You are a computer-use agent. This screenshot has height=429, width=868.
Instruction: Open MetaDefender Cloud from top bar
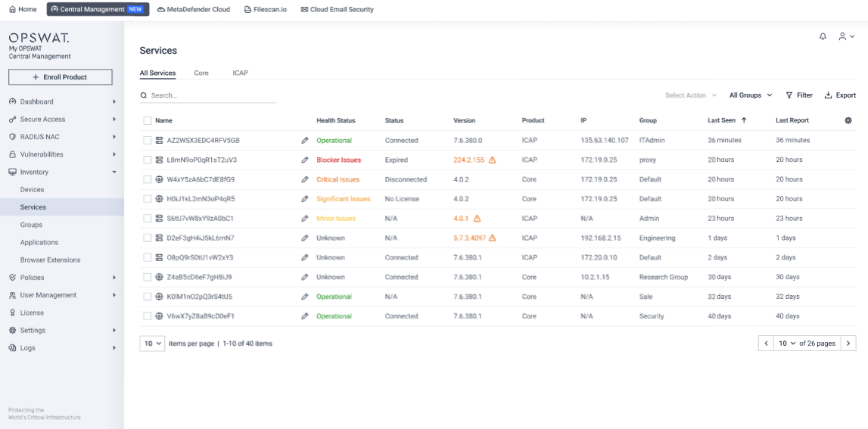(x=194, y=10)
